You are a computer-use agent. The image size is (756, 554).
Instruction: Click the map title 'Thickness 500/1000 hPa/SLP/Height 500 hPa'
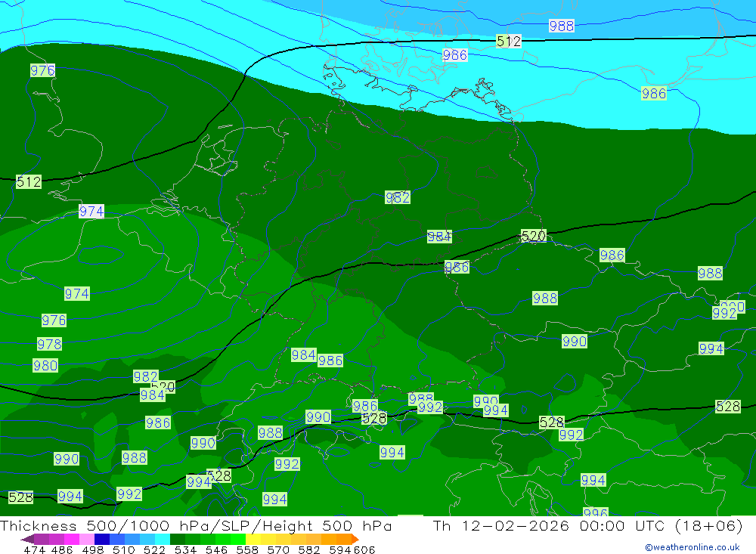pos(196,525)
